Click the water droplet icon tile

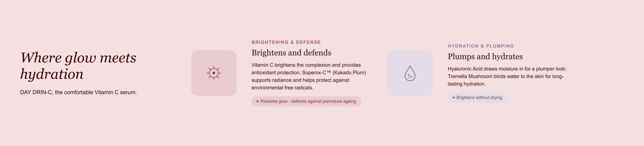point(410,73)
